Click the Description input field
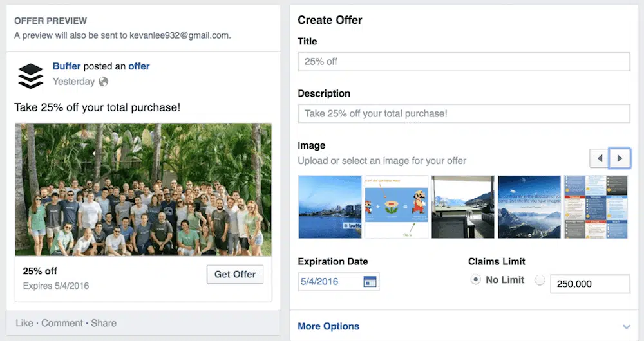 click(x=464, y=114)
